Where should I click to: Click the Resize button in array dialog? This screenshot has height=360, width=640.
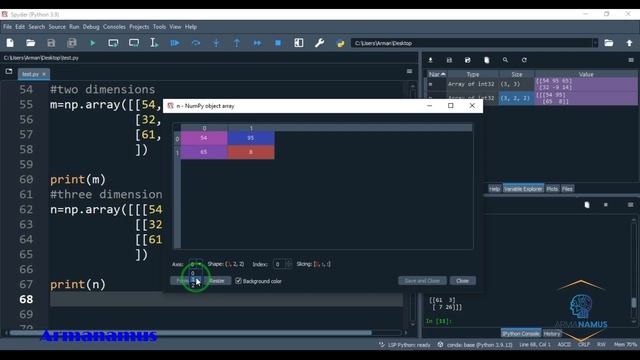[216, 281]
